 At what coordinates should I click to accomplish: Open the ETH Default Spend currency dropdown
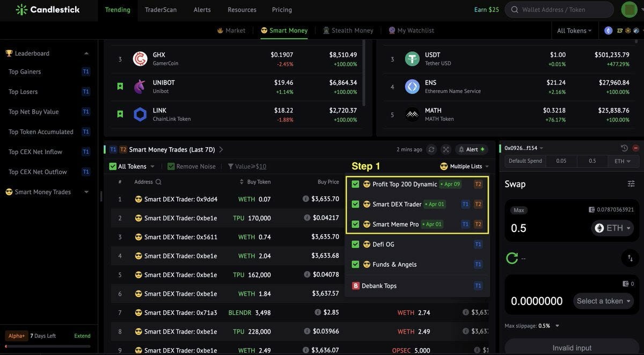[623, 161]
